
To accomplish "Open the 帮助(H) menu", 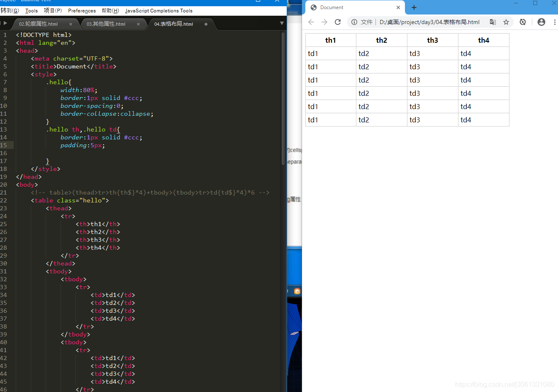I will (110, 11).
